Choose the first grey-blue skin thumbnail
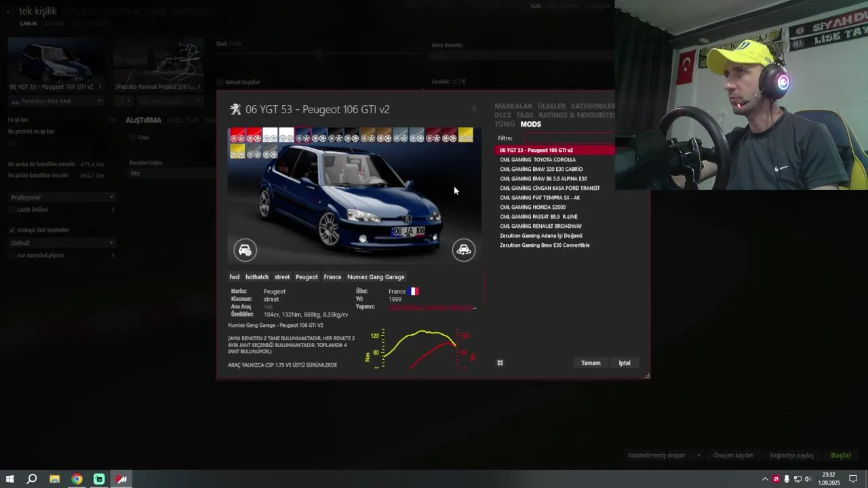This screenshot has width=868, height=488. click(x=400, y=135)
